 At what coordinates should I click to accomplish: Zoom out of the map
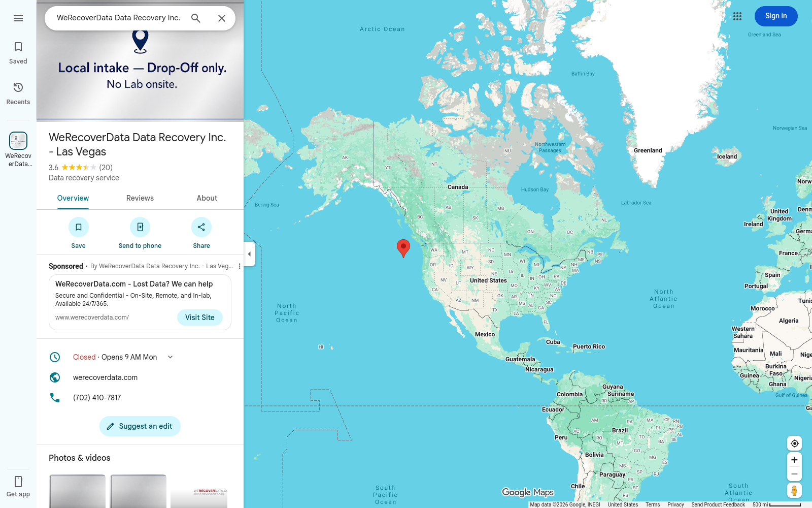click(x=795, y=474)
